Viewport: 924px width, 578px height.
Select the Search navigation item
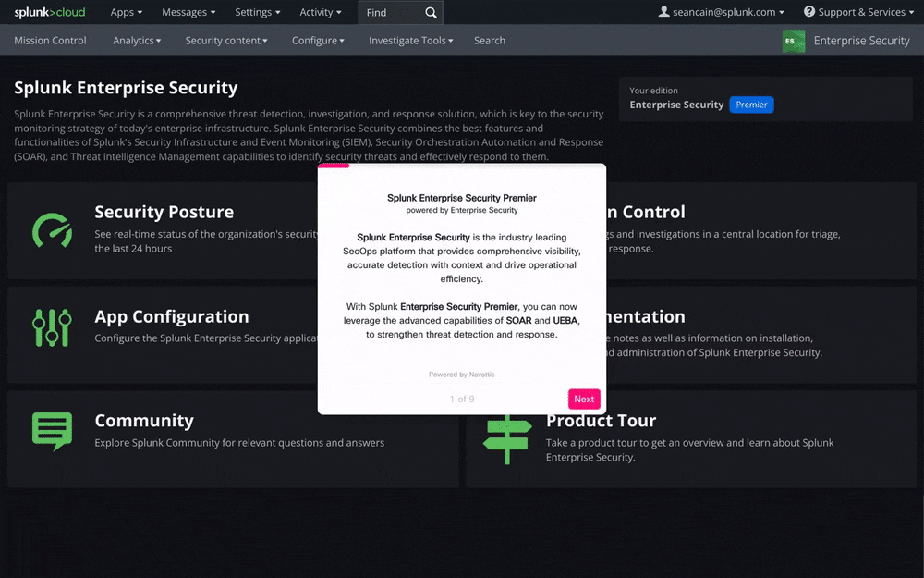pos(490,41)
